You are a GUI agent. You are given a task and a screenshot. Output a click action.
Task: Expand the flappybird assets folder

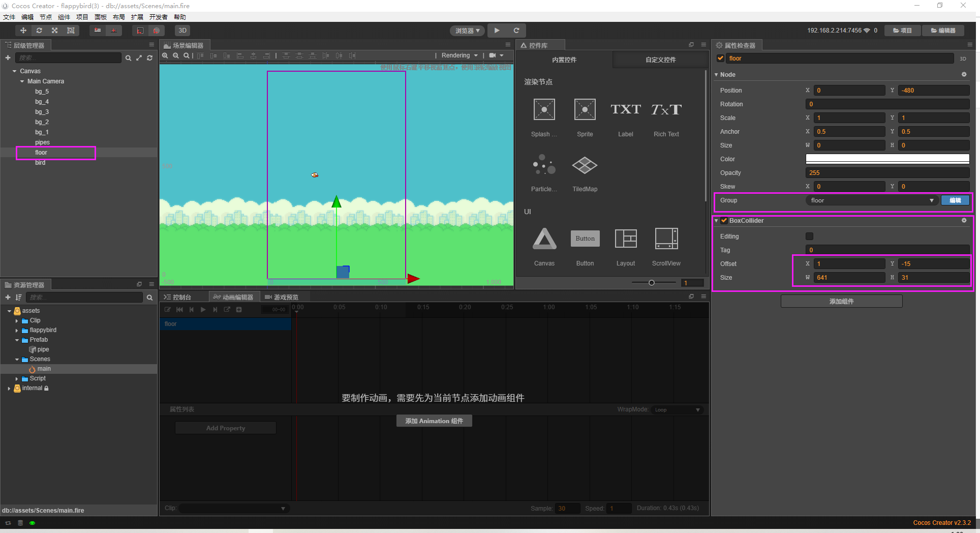click(x=17, y=331)
